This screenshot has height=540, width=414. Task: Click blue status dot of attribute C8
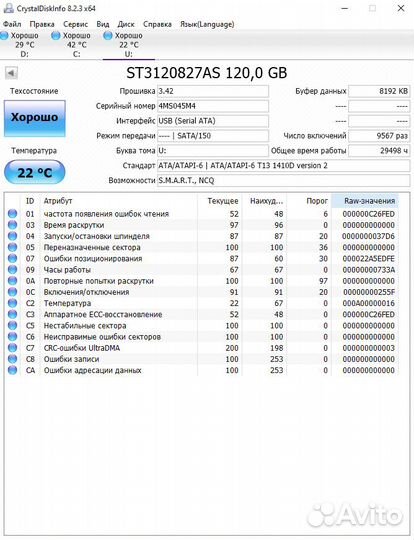pyautogui.click(x=12, y=359)
